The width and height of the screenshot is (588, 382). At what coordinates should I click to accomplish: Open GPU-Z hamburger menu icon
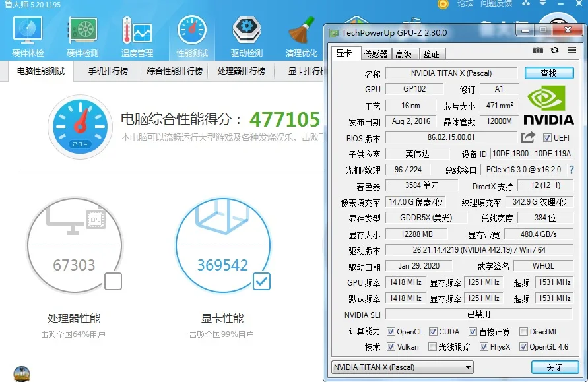(x=572, y=50)
